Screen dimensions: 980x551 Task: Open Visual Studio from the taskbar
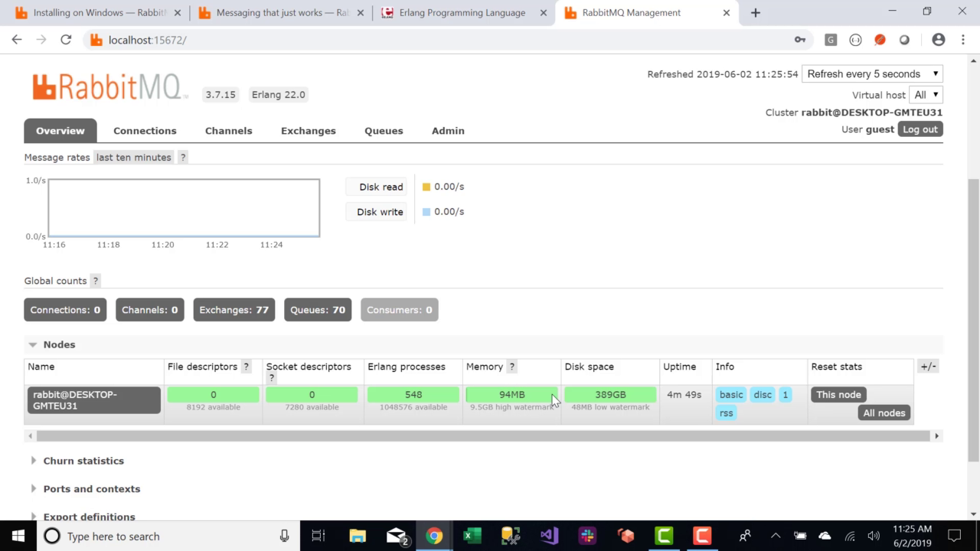(x=549, y=536)
